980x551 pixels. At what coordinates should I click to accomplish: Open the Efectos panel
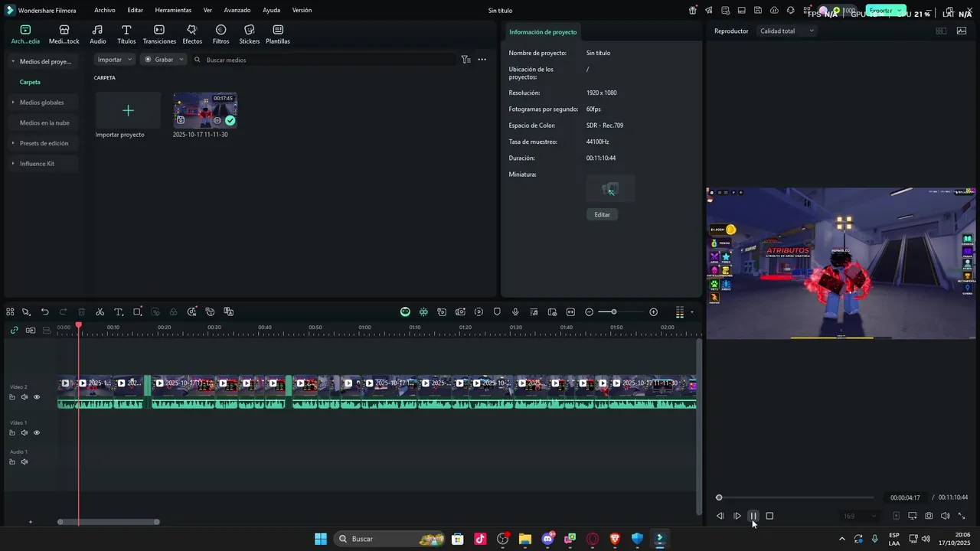click(192, 34)
